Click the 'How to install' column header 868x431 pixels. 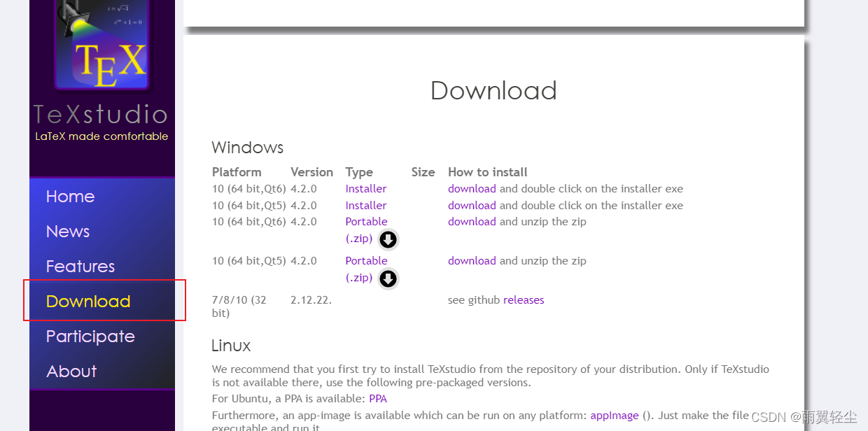pos(488,172)
